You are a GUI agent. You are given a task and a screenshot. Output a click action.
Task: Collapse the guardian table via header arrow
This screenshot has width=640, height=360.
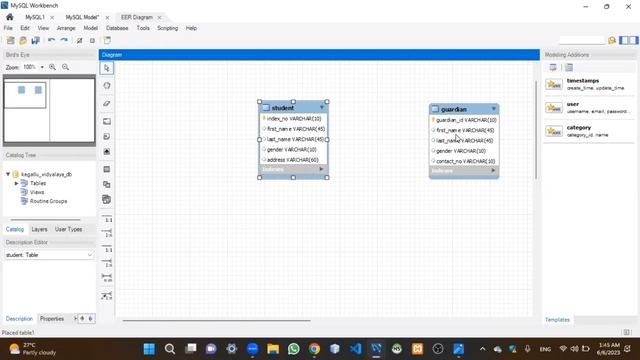pyautogui.click(x=493, y=109)
